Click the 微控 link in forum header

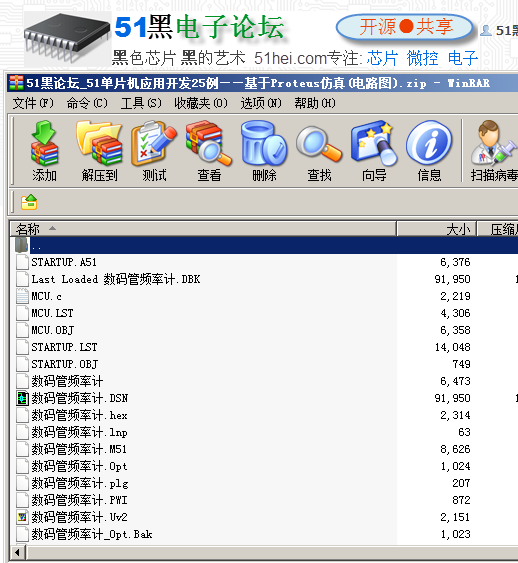pos(423,59)
